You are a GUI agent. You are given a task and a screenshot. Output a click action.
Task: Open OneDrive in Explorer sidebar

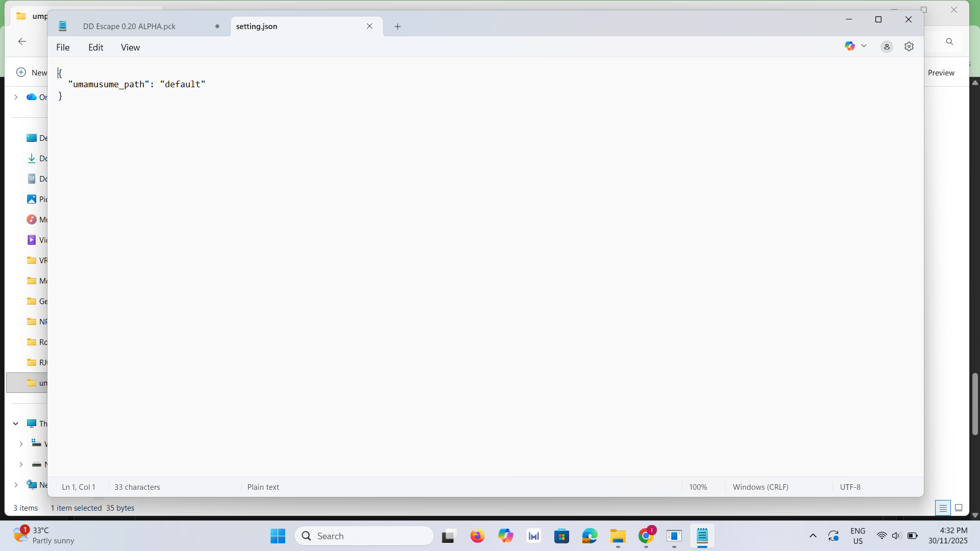click(x=36, y=97)
